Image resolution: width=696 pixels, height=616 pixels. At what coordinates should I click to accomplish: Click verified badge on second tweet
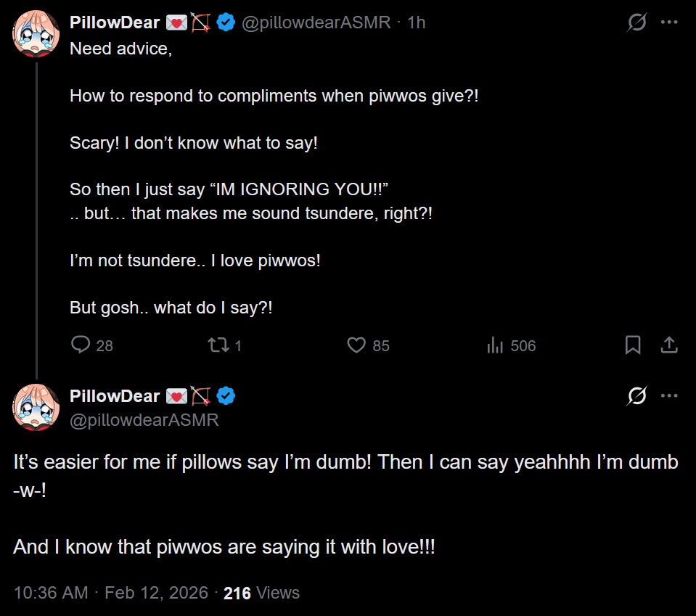(226, 396)
